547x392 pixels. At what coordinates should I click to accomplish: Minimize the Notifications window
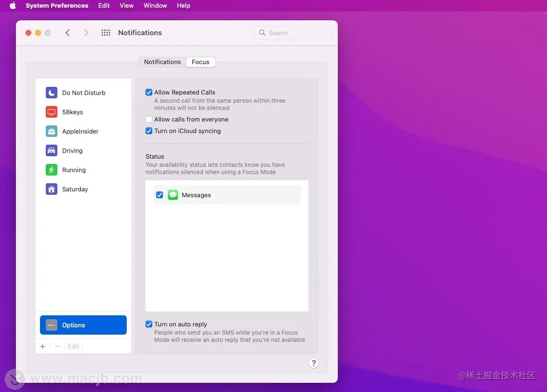[38, 33]
